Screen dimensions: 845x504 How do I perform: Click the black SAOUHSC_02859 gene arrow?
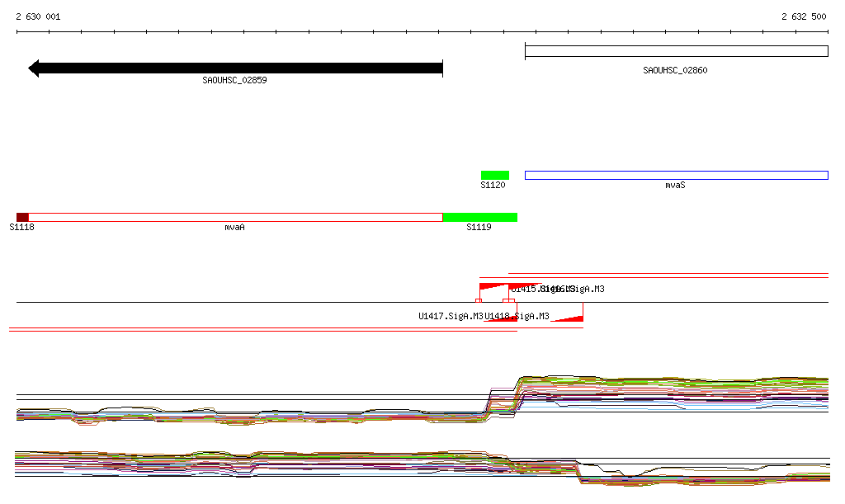[235, 68]
